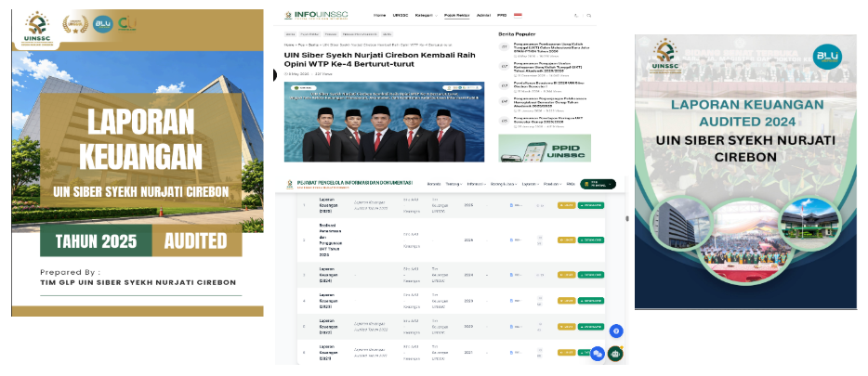Open the search icon in INFOUINSSC header
The height and width of the screenshot is (376, 868).
coord(589,16)
